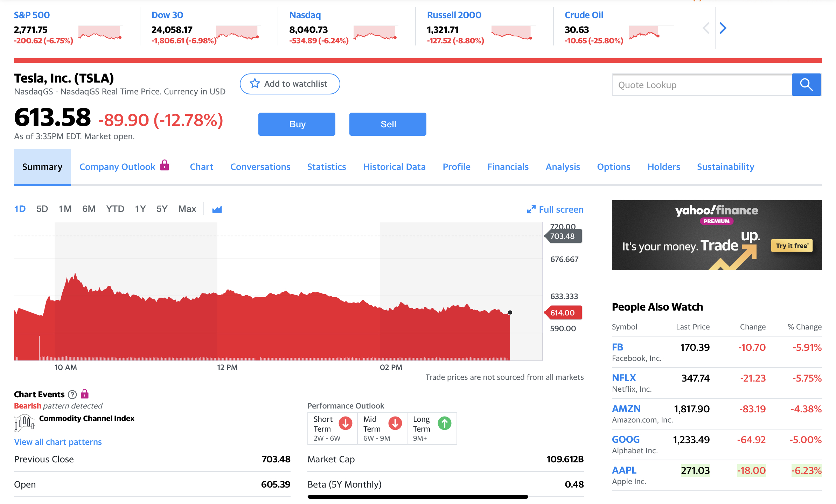The height and width of the screenshot is (504, 836).
Task: Click the Chart Events purple lock icon
Action: (x=85, y=394)
